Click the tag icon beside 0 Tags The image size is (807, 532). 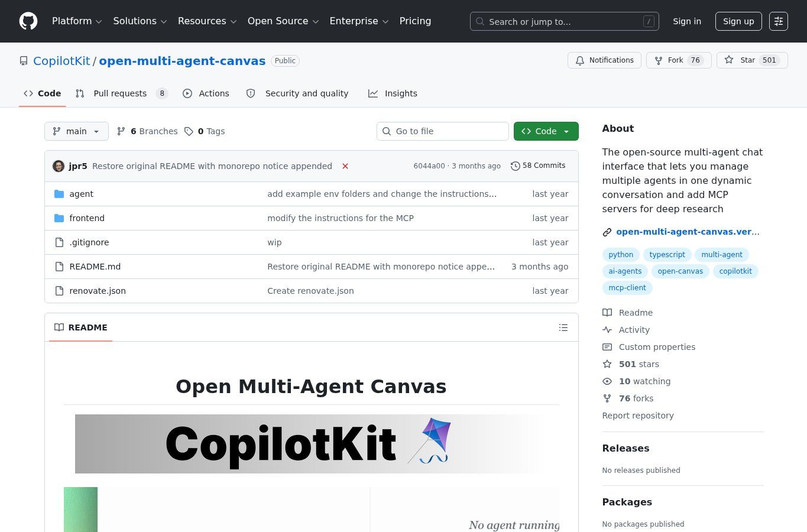189,131
